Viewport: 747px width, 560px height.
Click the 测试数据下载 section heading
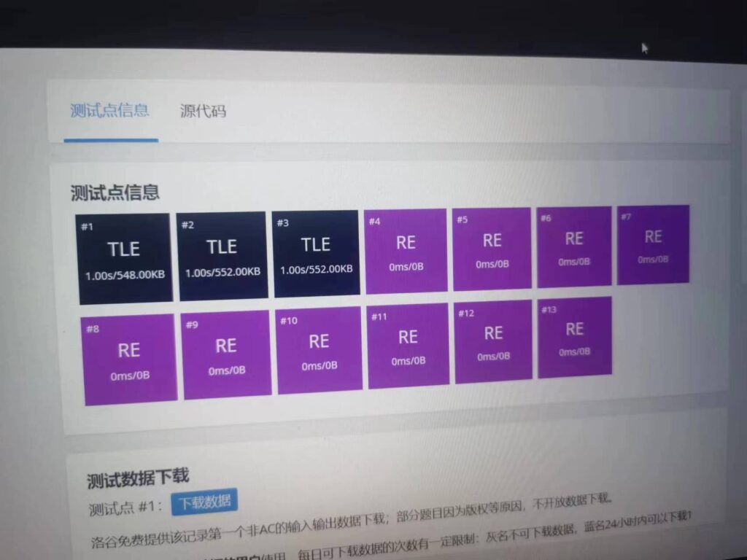[x=138, y=478]
